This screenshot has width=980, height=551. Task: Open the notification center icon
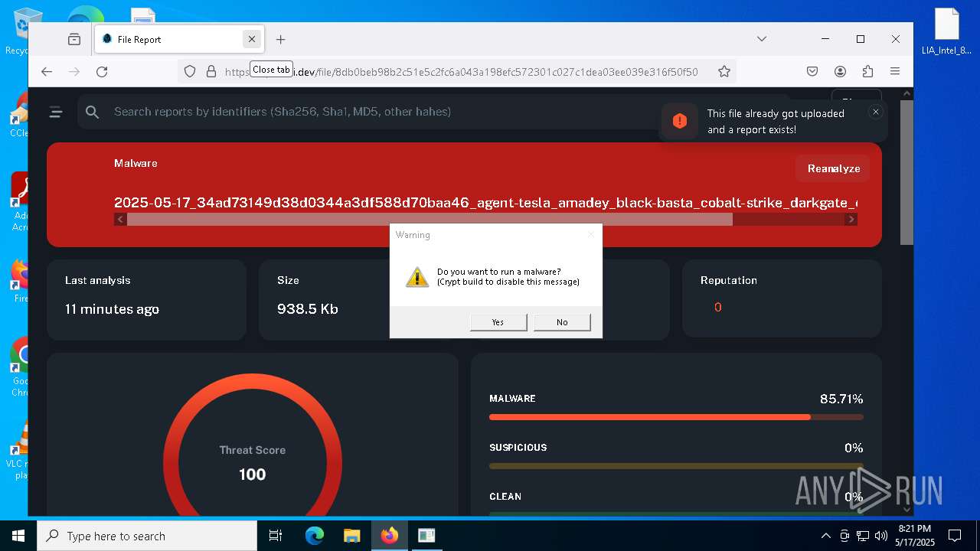pos(955,536)
